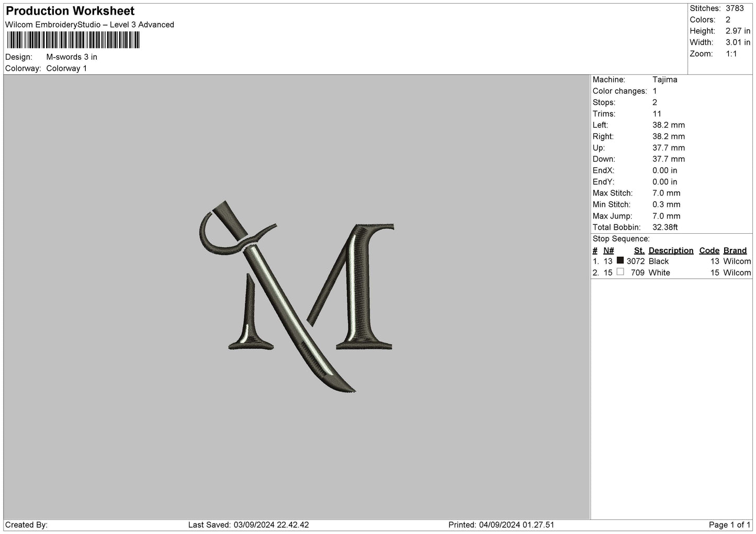
Task: Click the Stitches value 3783
Action: [x=735, y=8]
